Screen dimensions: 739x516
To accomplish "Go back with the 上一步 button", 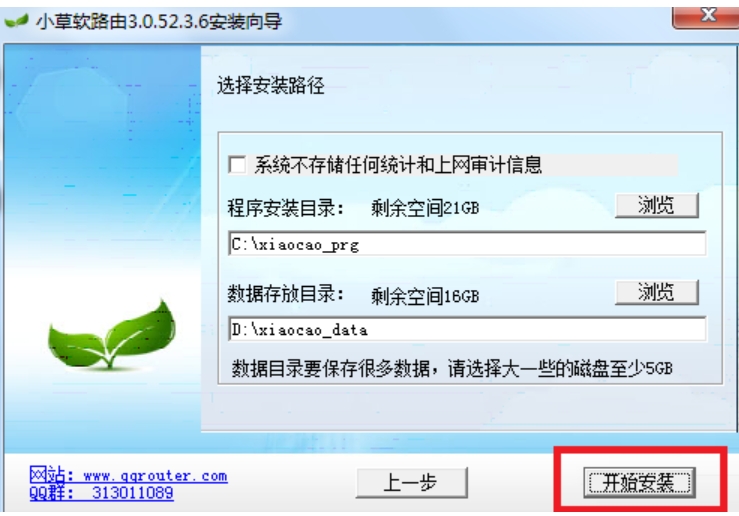I will [411, 483].
